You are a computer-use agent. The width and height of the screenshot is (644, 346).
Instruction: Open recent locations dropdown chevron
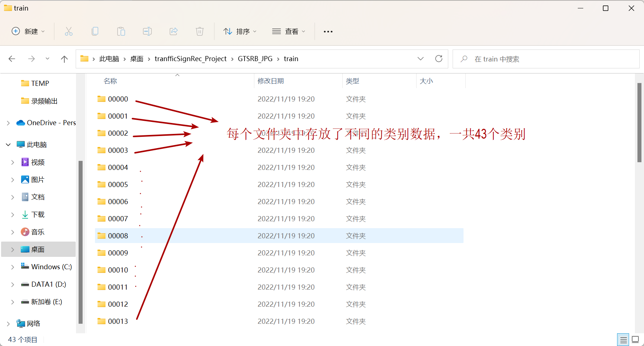click(47, 59)
